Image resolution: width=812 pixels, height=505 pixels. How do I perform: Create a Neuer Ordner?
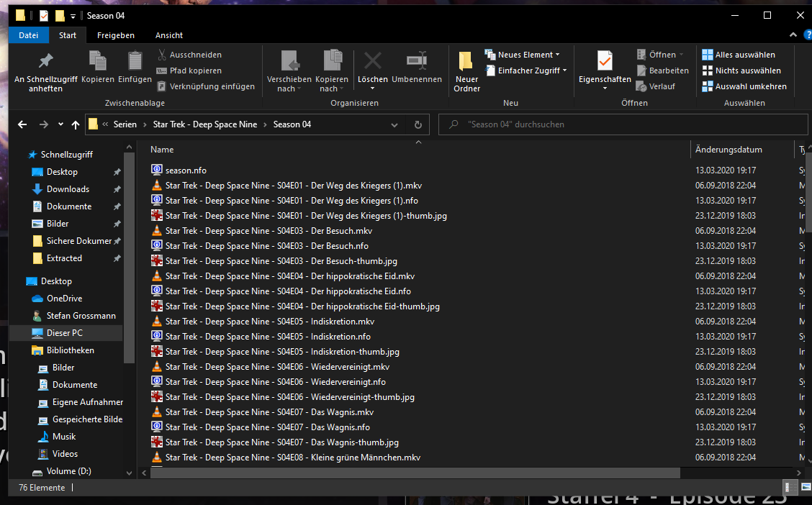[466, 71]
